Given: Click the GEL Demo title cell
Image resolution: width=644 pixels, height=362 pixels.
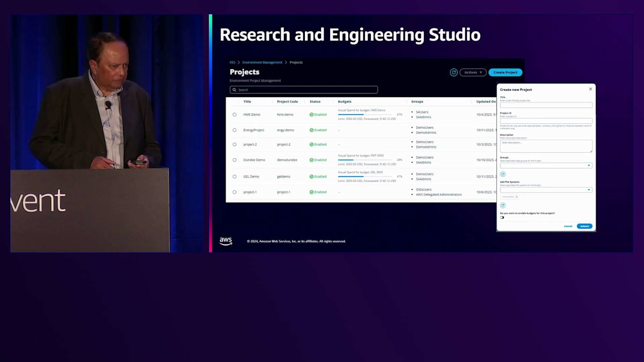Looking at the screenshot, I should coord(251,176).
